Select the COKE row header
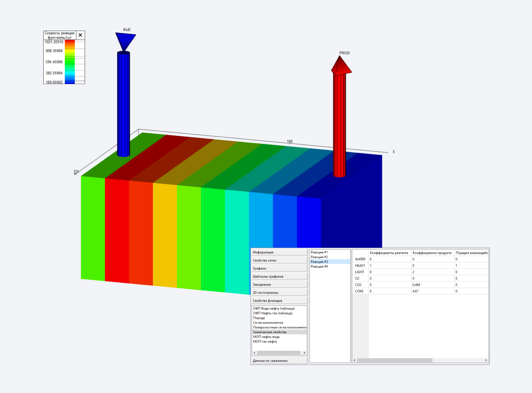 [360, 291]
